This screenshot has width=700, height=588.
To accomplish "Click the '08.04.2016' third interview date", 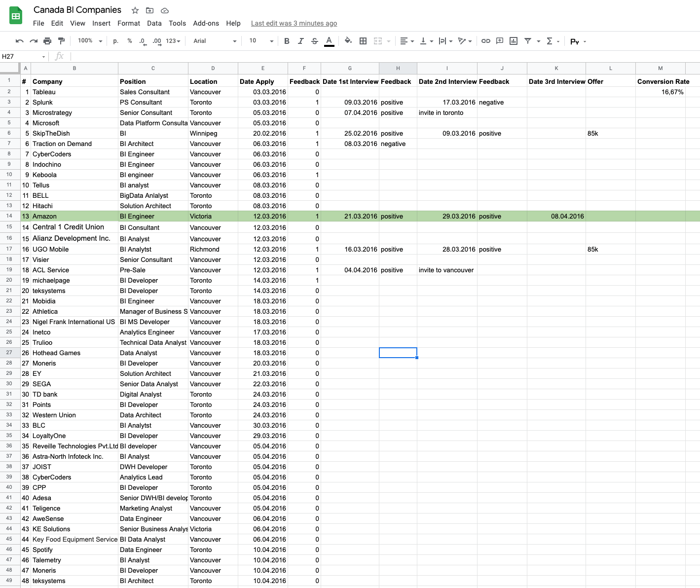I will (556, 216).
